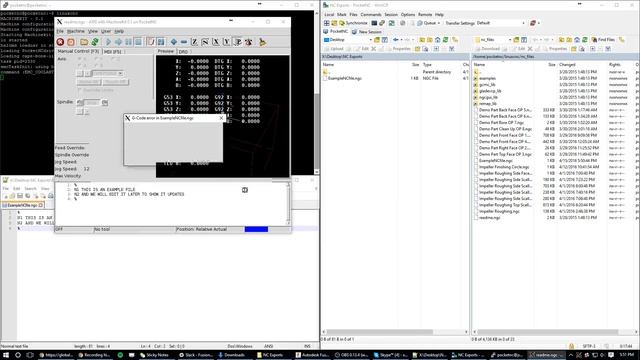Click Download button in remote panel
640x360 pixels.
click(x=487, y=49)
